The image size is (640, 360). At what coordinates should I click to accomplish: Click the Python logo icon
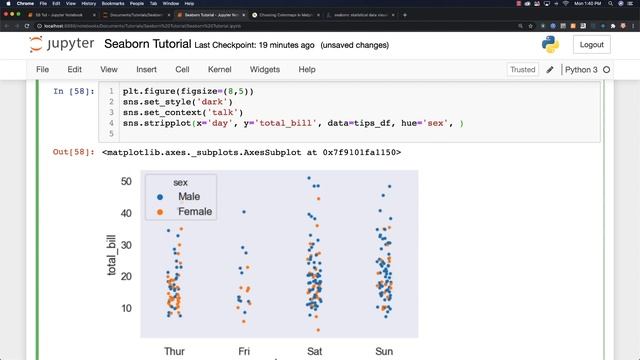pos(550,44)
